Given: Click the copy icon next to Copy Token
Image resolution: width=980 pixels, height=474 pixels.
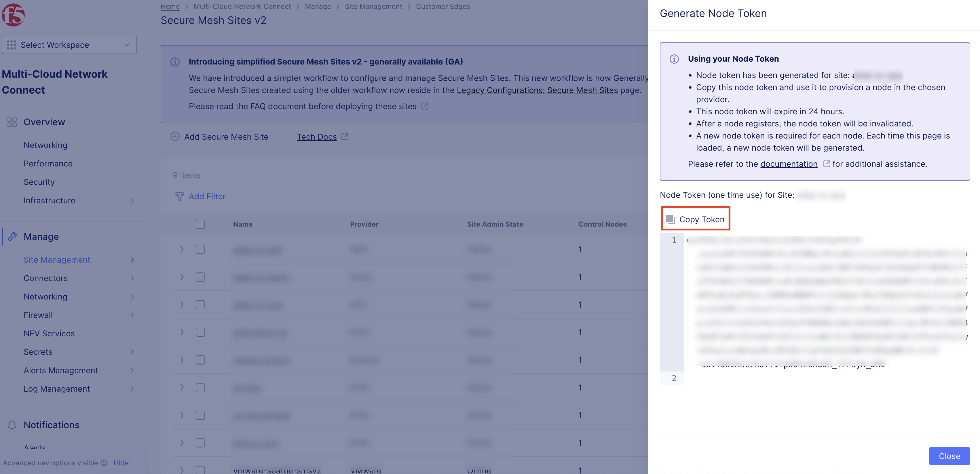Looking at the screenshot, I should click(x=670, y=219).
